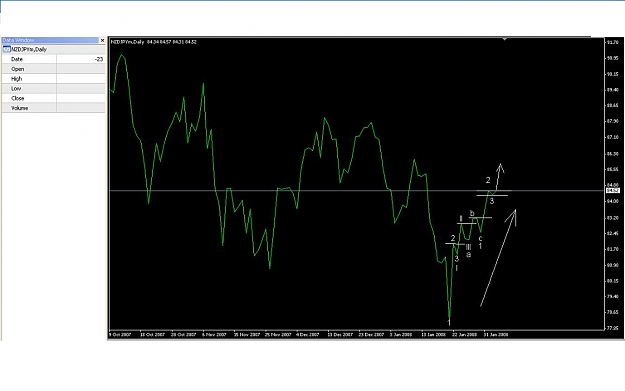The width and height of the screenshot is (625, 391).
Task: Click the 22 Jan 2008 date label
Action: click(x=464, y=335)
